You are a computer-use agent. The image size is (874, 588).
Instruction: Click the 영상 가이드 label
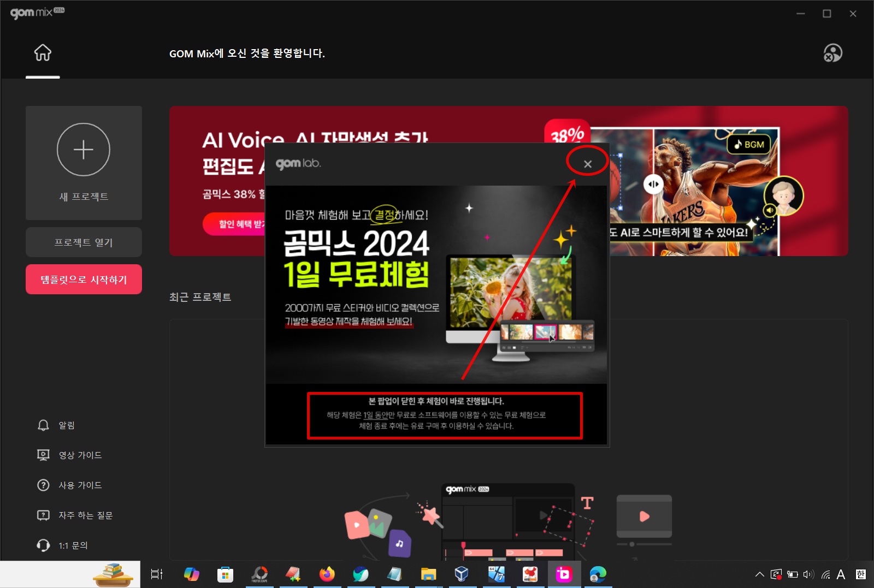tap(80, 455)
